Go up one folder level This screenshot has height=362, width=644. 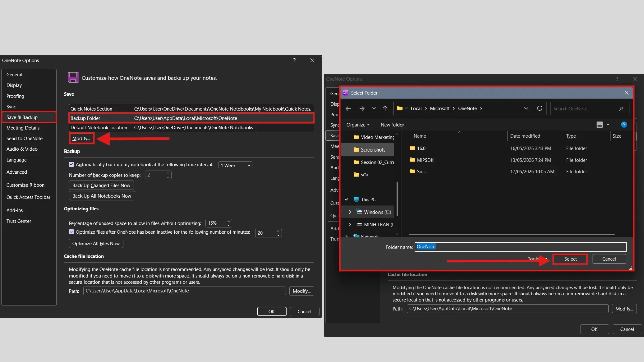click(385, 109)
